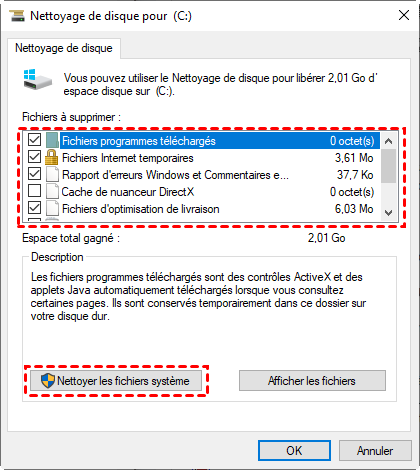Click the scroll down arrow of file list
This screenshot has height=470, width=420.
click(x=388, y=212)
